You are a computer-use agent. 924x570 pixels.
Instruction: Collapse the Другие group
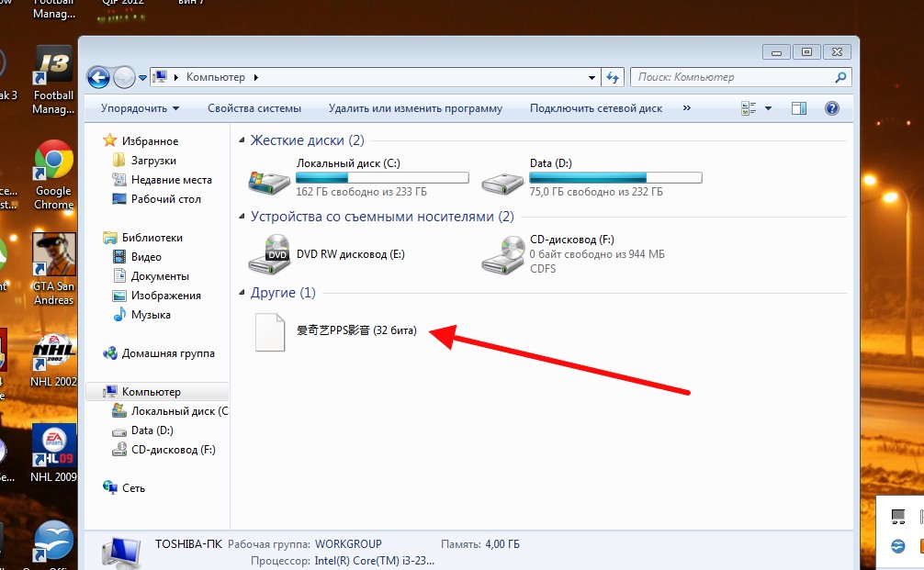242,293
